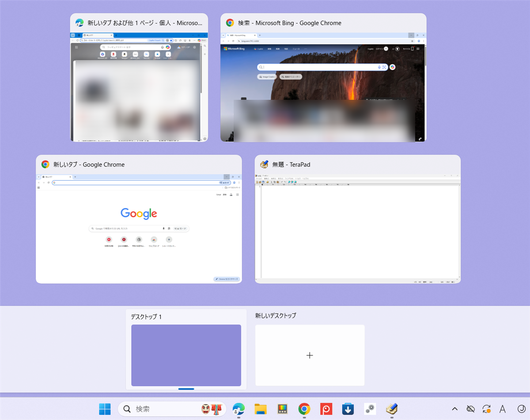The height and width of the screenshot is (420, 530).
Task: Open TeraPad from the taskbar
Action: pos(391,409)
